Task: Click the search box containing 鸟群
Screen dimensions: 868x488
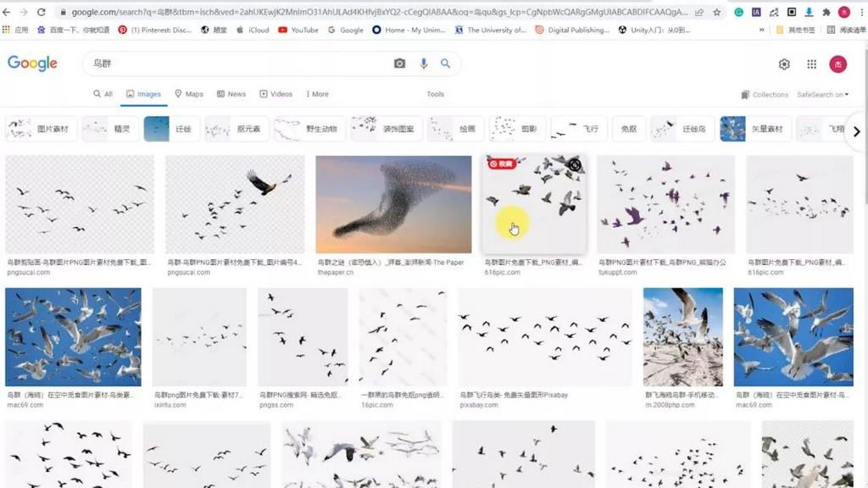Action: (237, 64)
